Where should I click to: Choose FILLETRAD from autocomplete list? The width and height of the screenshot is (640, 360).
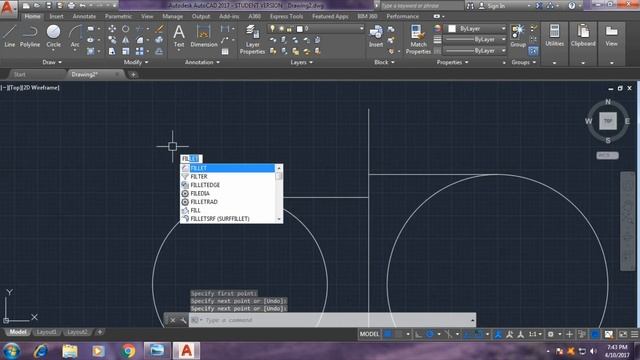[228, 202]
